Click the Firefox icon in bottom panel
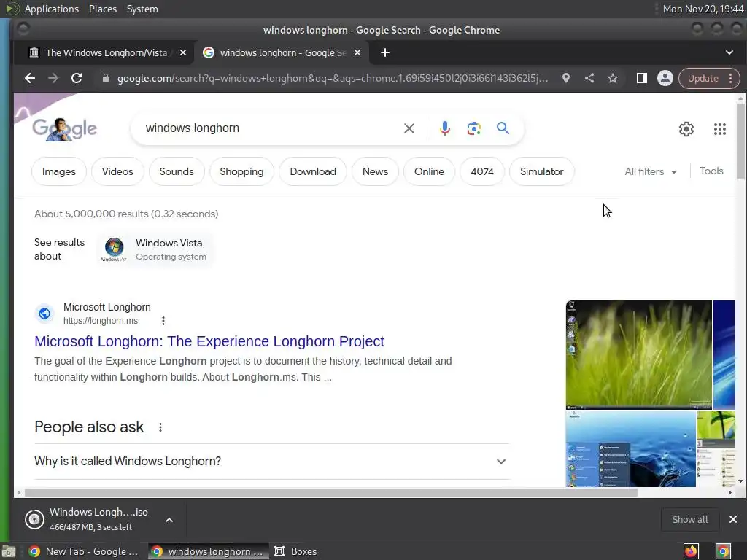 point(691,551)
